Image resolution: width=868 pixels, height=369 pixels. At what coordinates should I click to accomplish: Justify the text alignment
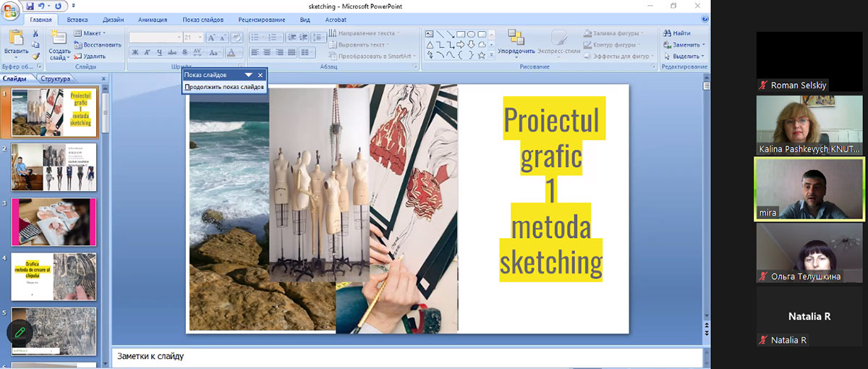(x=292, y=52)
